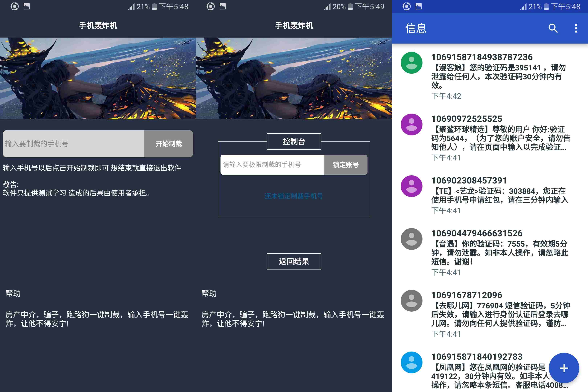Tap the banner artwork on the left screen
Viewport: 588px width, 392px height.
point(98,78)
